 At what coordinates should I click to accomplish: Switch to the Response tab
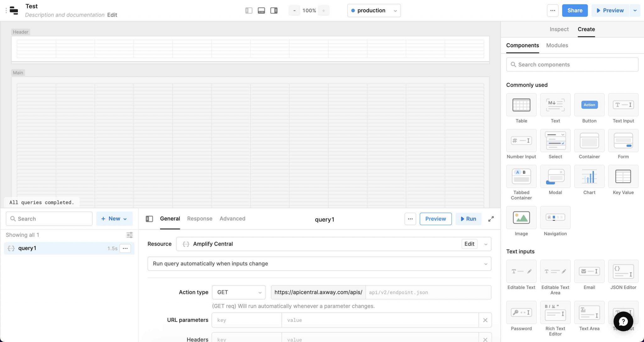tap(199, 219)
